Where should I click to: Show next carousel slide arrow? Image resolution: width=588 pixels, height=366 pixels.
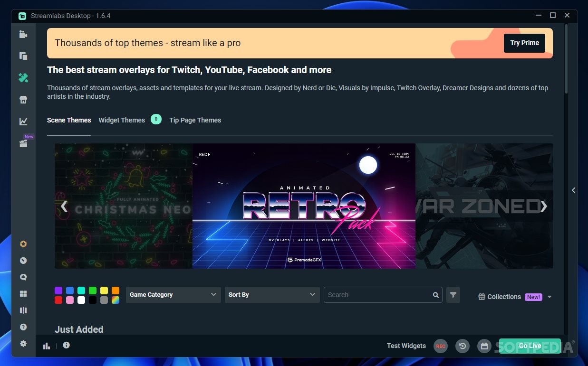(544, 206)
